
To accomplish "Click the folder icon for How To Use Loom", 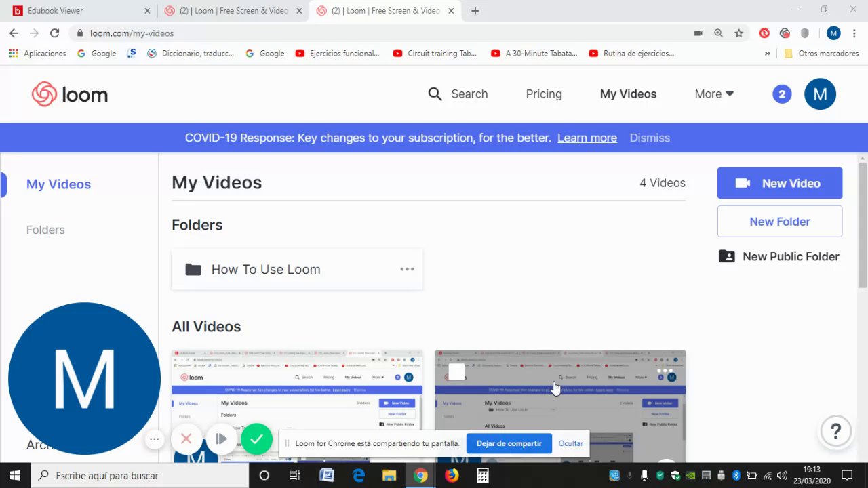I will [x=193, y=269].
